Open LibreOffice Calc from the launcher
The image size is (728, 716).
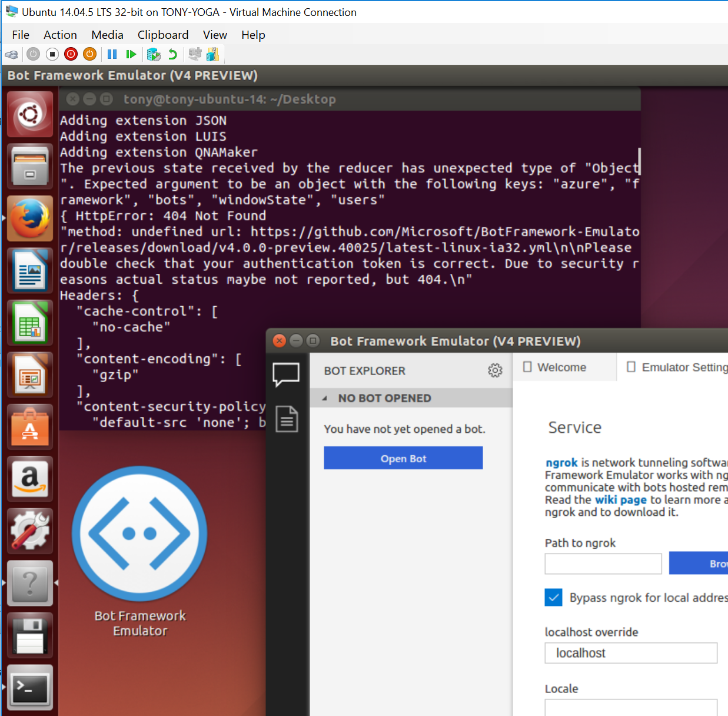[x=29, y=322]
